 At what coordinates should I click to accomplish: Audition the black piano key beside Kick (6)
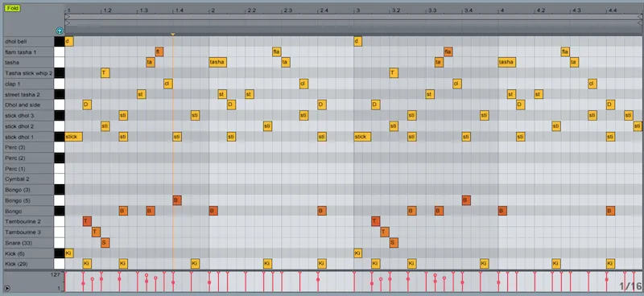(59, 253)
